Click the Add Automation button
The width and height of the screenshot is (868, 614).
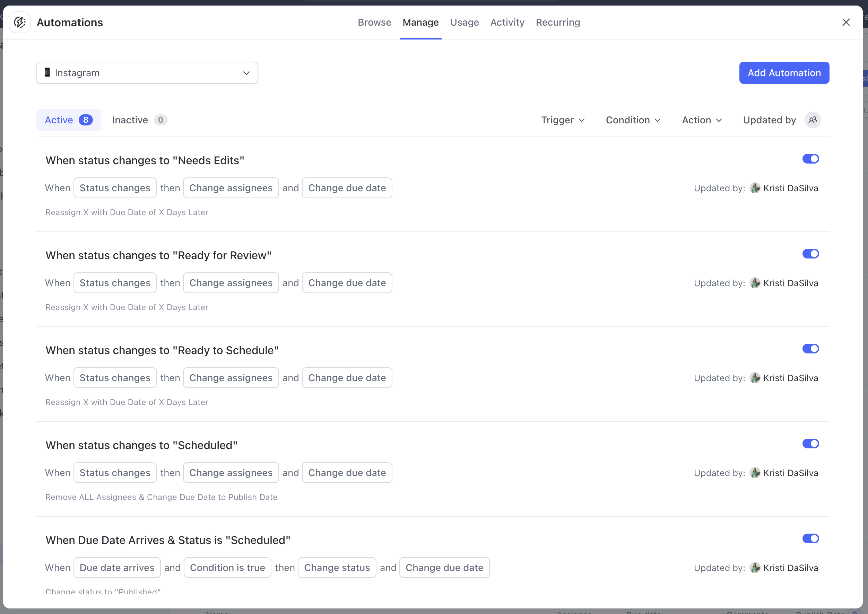pos(784,73)
